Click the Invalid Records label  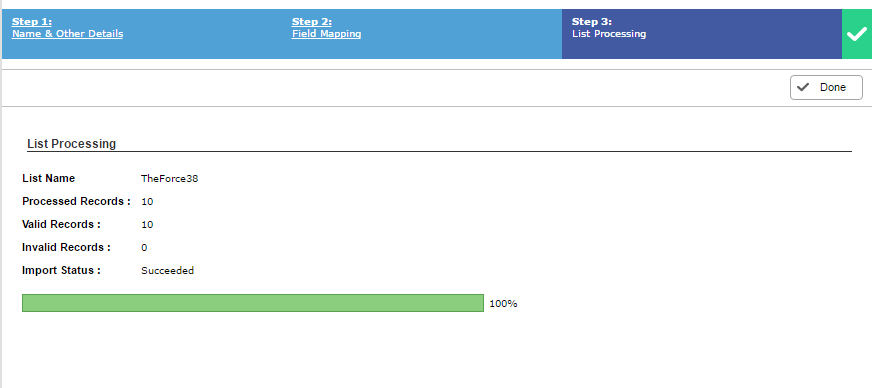pyautogui.click(x=66, y=247)
